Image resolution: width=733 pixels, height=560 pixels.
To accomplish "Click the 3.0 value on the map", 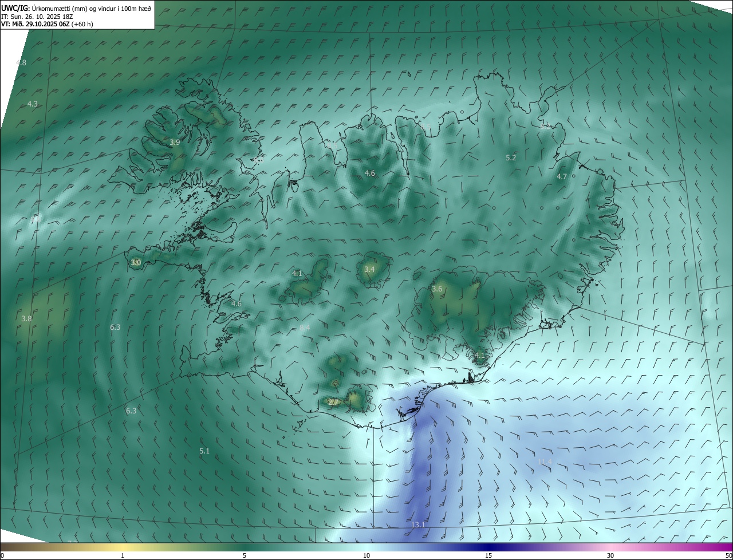I will [136, 262].
